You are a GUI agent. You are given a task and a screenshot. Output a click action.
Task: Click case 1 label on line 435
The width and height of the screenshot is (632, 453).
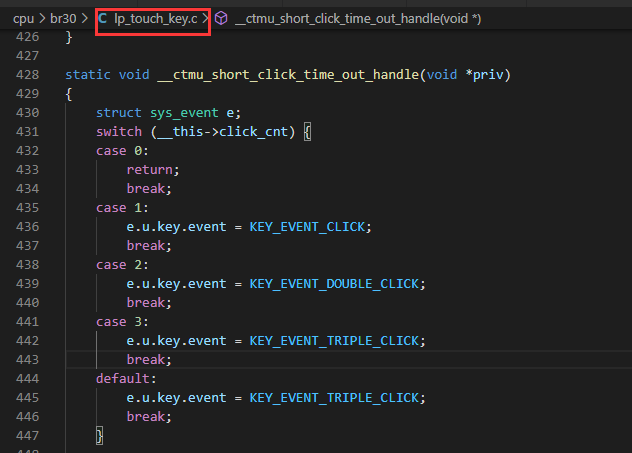click(122, 208)
